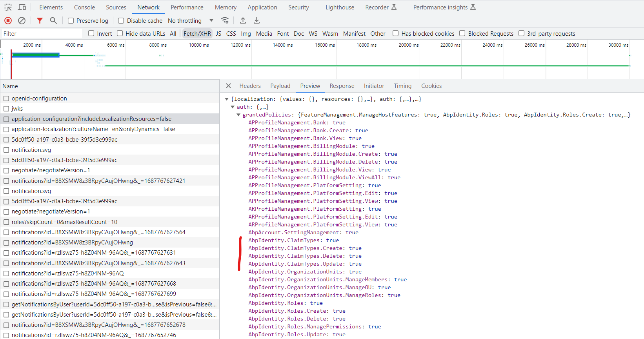Viewport: 644px width, 339px height.
Task: Close the request details pane
Action: (x=228, y=86)
